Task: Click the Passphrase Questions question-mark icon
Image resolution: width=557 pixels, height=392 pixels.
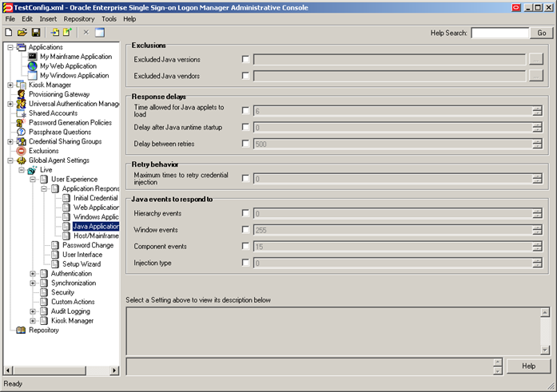Action: [x=22, y=132]
